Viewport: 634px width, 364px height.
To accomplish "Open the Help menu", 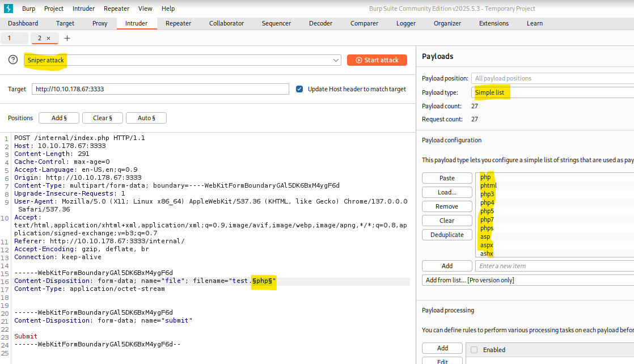I will coord(168,9).
